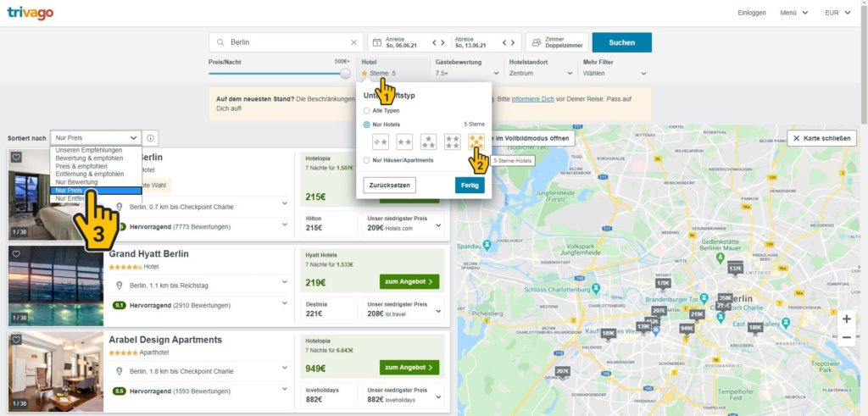Favorite the first hotel with heart icon

point(16,157)
